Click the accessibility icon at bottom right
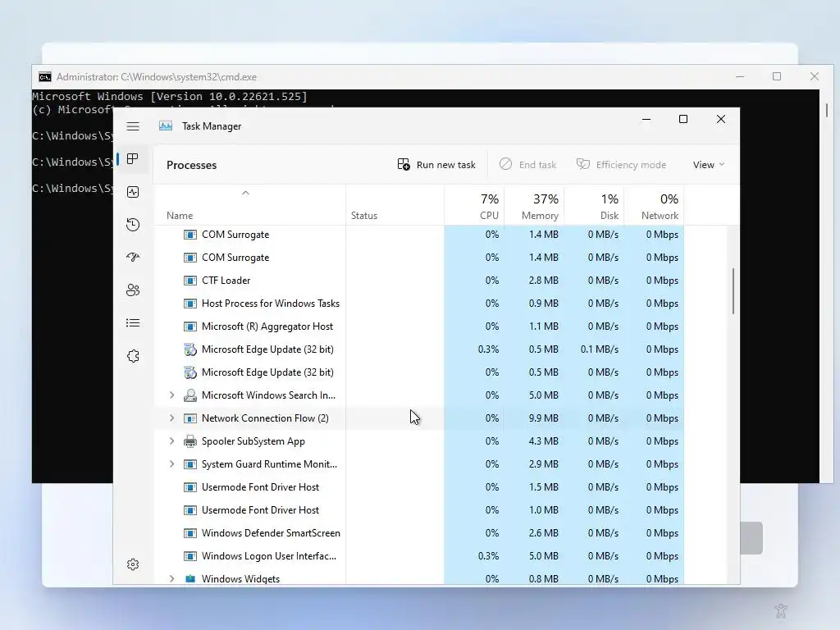Image resolution: width=840 pixels, height=630 pixels. point(781,610)
